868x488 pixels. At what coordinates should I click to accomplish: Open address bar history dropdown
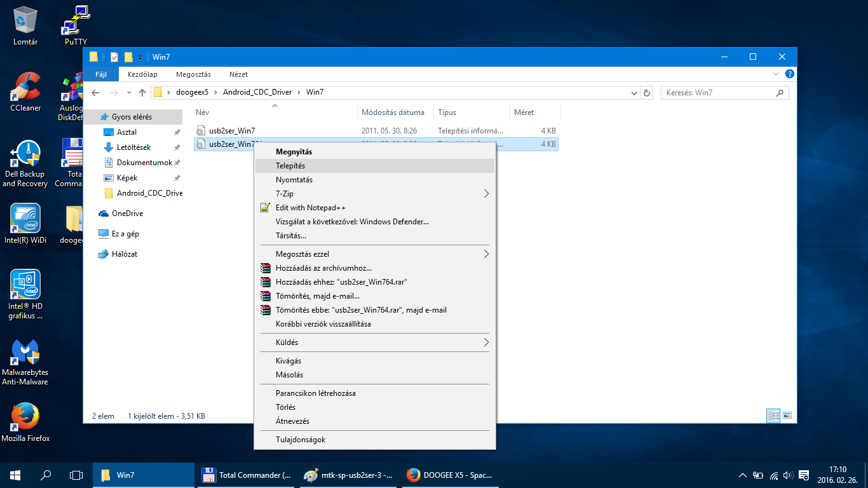pyautogui.click(x=634, y=93)
